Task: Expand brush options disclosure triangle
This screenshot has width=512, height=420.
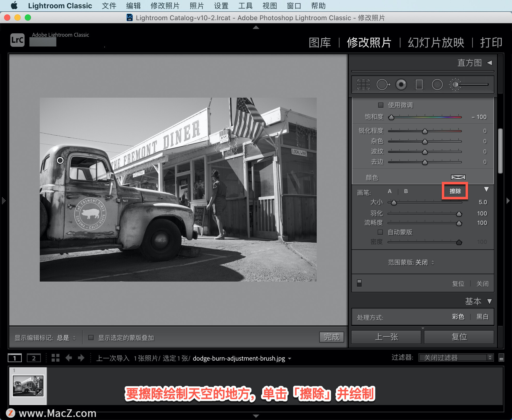Action: pyautogui.click(x=486, y=189)
